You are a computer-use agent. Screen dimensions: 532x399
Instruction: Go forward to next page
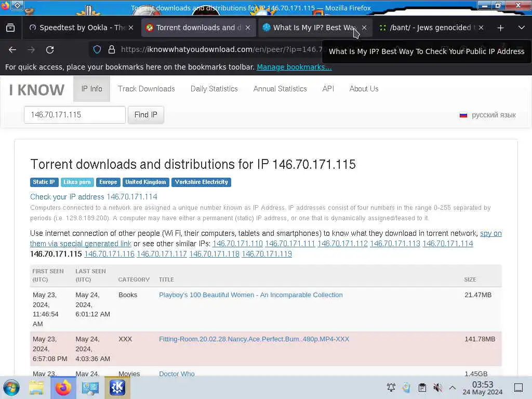point(31,50)
